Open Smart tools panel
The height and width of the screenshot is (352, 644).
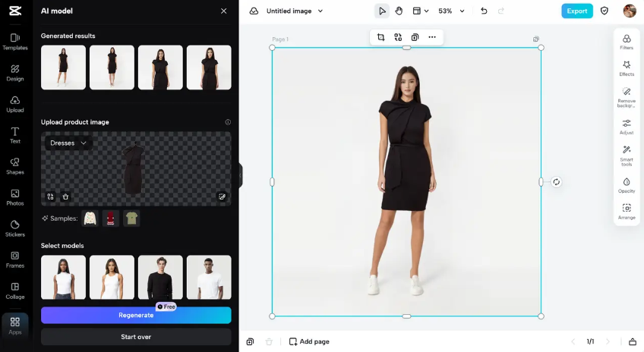(627, 156)
